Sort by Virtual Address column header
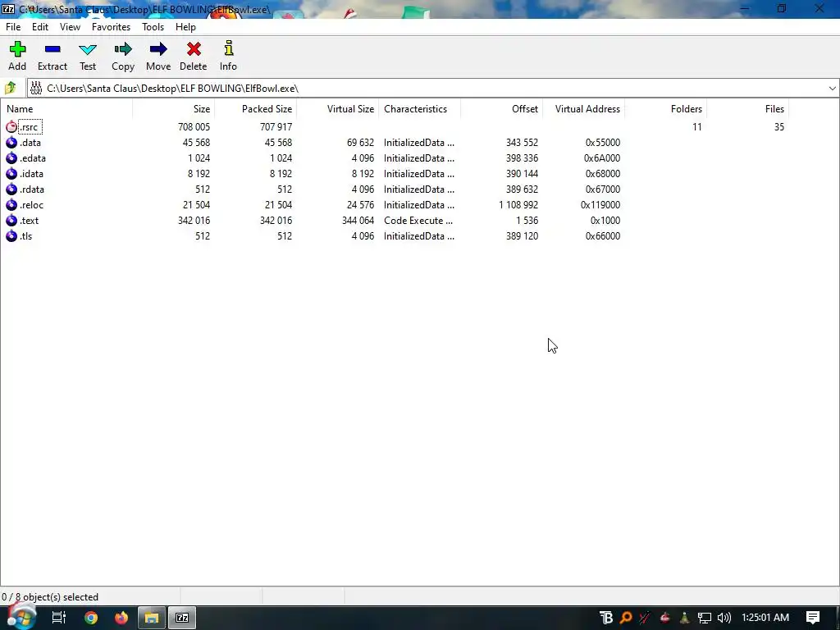 click(583, 109)
